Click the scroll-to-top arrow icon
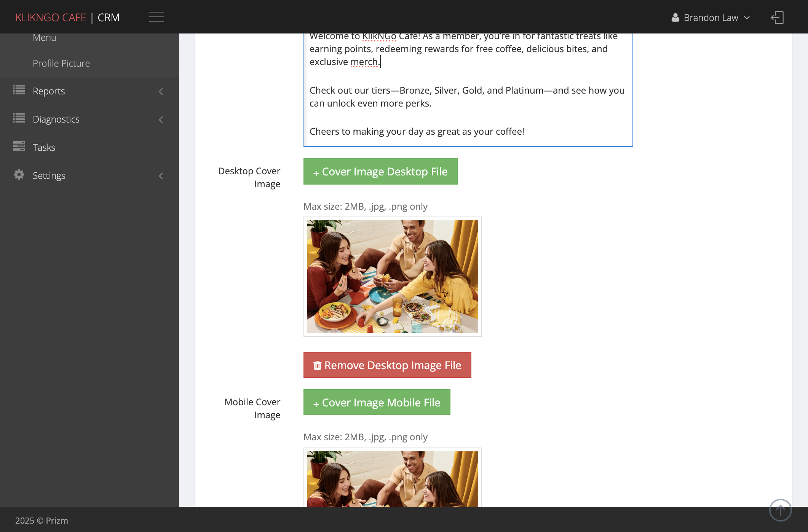 780,510
